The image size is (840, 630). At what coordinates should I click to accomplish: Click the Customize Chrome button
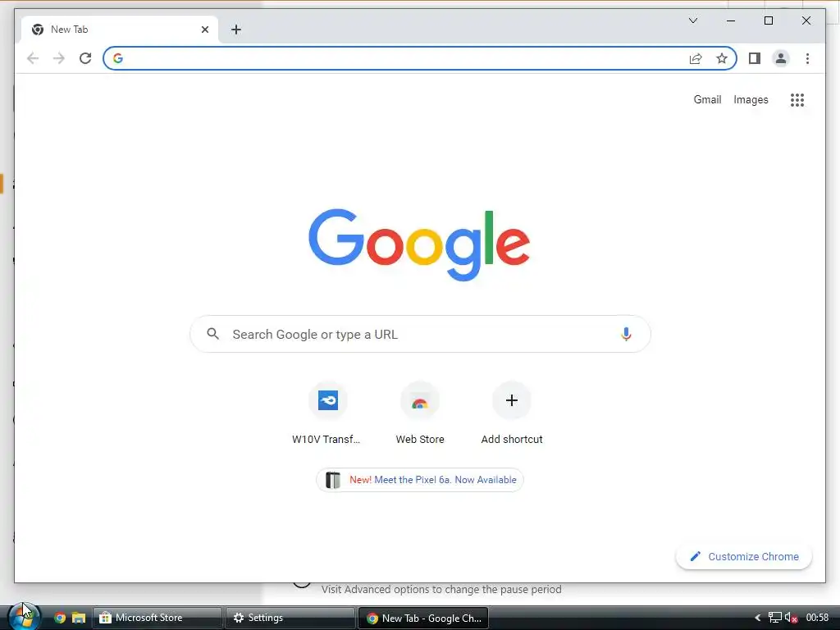tap(743, 557)
